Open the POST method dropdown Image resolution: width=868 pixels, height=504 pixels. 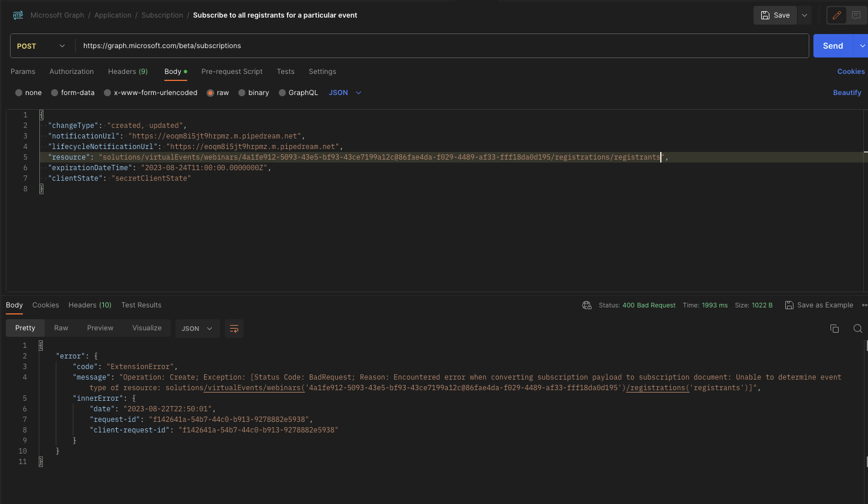[x=42, y=46]
